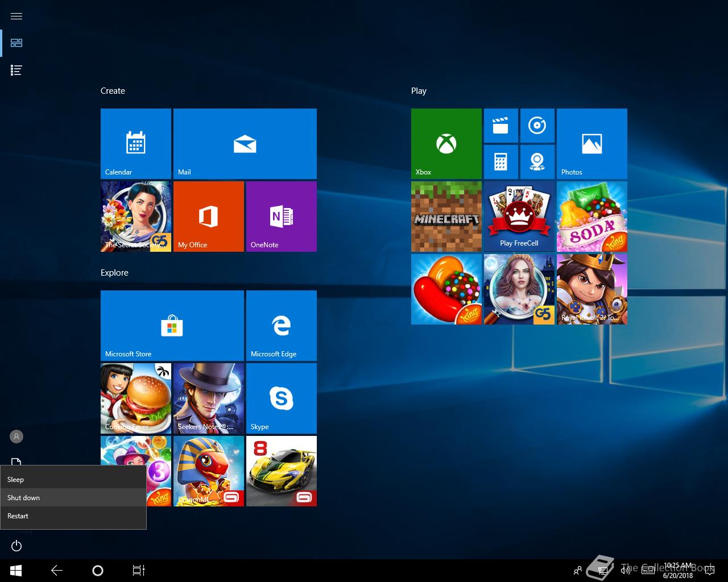Open the Movies & TV small tile

pos(501,126)
